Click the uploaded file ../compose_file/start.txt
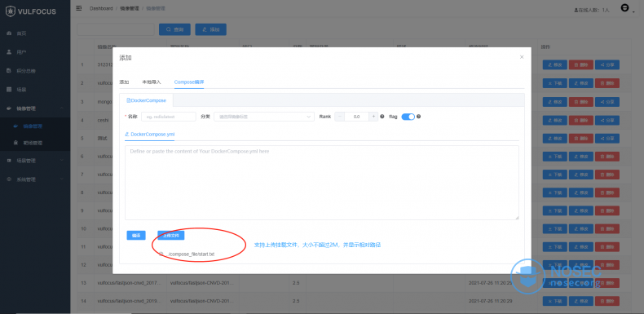The height and width of the screenshot is (314, 644). (x=191, y=254)
